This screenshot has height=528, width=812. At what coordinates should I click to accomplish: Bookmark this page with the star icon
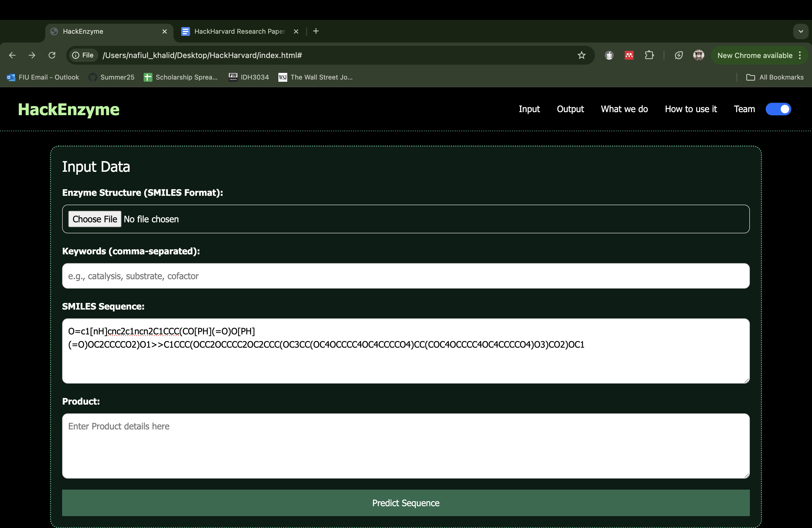pos(581,55)
